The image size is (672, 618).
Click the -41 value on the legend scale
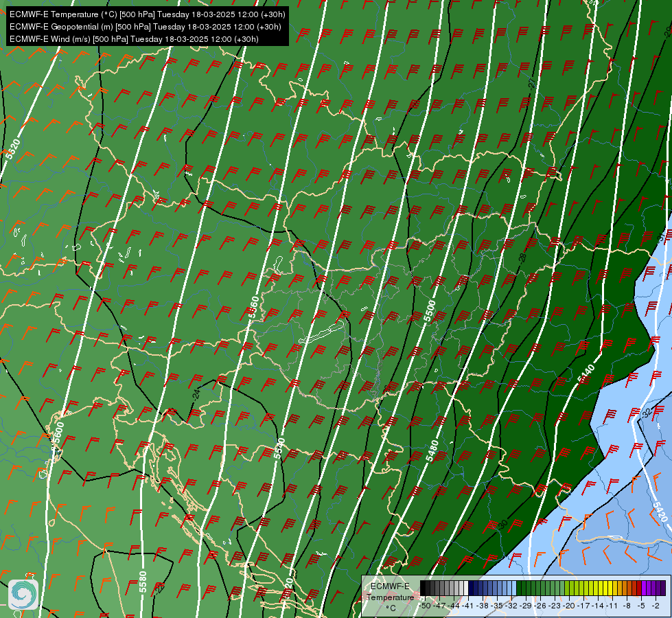tap(468, 606)
